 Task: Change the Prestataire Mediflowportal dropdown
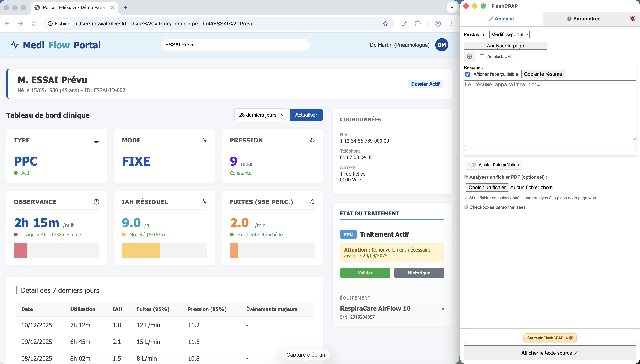(x=509, y=34)
